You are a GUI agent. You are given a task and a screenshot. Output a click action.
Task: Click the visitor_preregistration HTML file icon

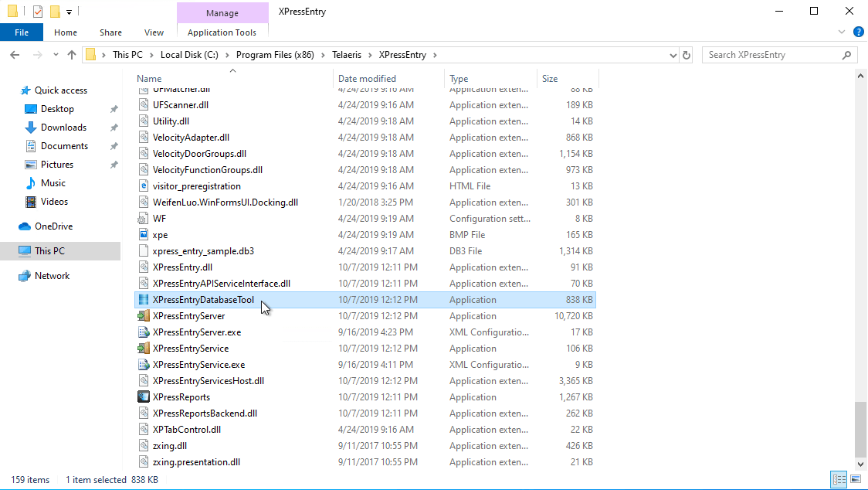(x=144, y=186)
